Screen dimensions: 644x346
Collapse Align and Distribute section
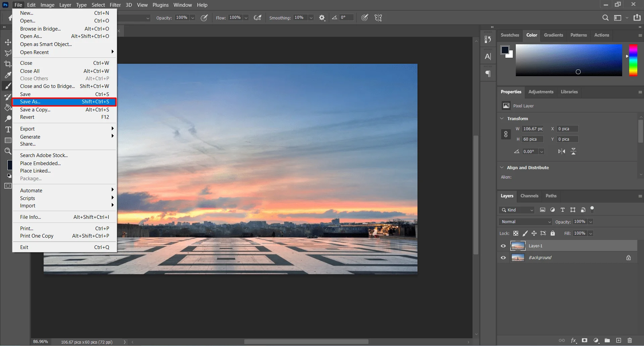pyautogui.click(x=502, y=167)
